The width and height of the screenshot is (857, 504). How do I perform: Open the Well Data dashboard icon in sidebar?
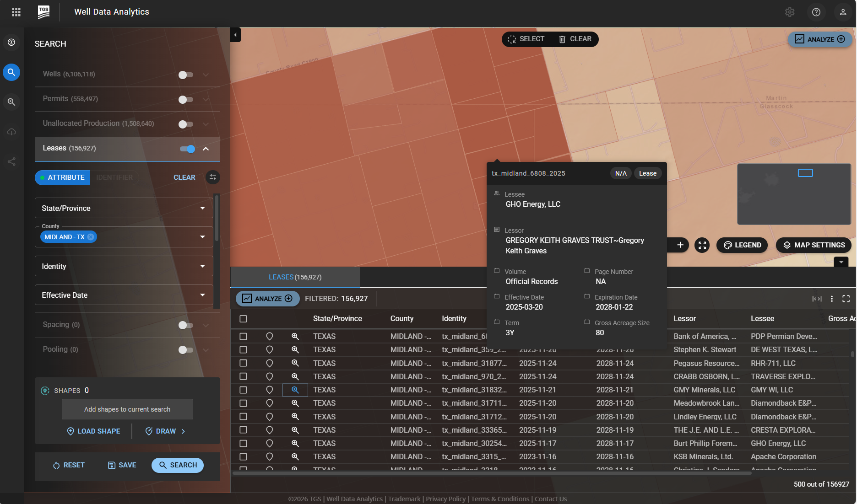(11, 42)
